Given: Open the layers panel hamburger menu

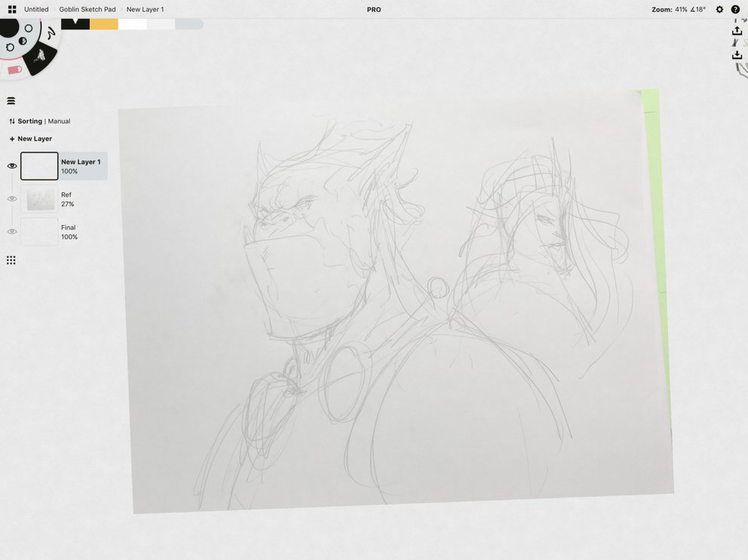Looking at the screenshot, I should tap(11, 99).
